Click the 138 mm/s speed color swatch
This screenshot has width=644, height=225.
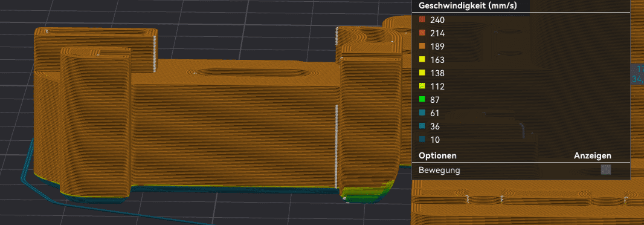422,73
